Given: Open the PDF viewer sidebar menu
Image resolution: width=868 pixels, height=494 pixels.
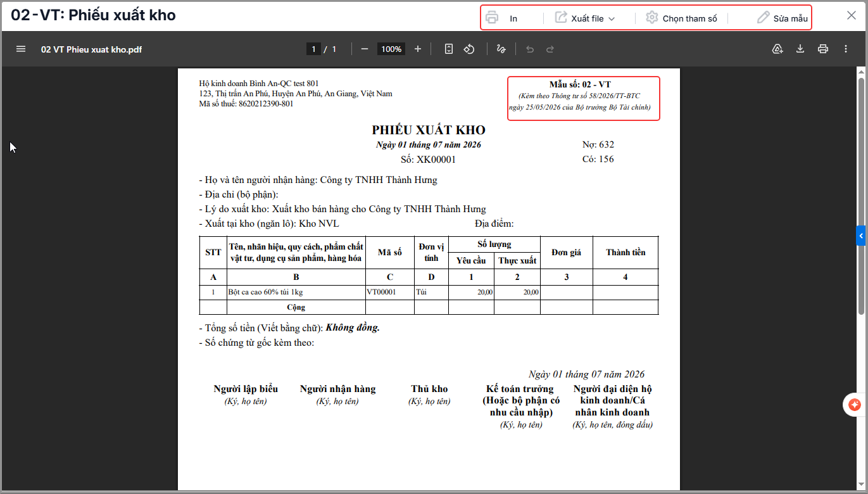Looking at the screenshot, I should coord(21,49).
